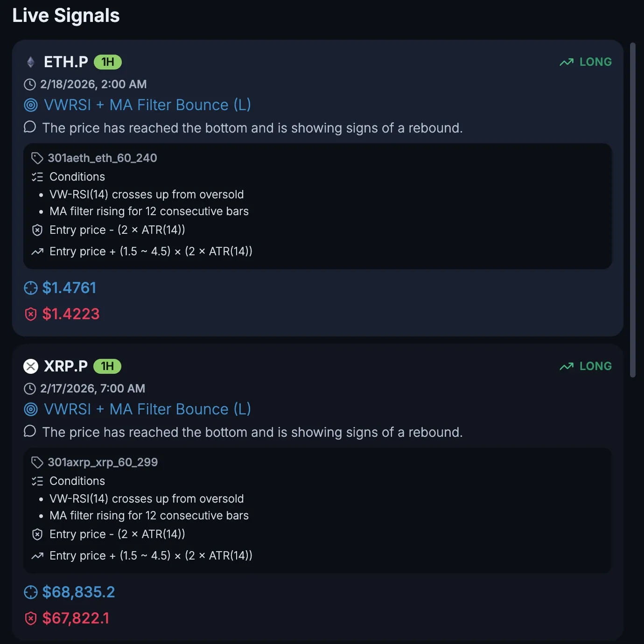Open the XRP VWRSI + MA Filter Bounce (L) link
This screenshot has height=644, width=644.
tap(147, 409)
